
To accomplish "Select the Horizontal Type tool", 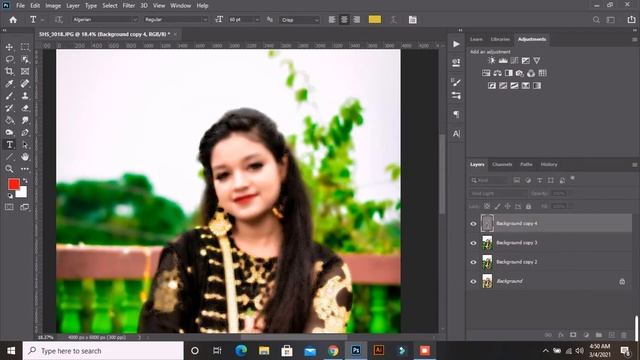I will (x=9, y=145).
